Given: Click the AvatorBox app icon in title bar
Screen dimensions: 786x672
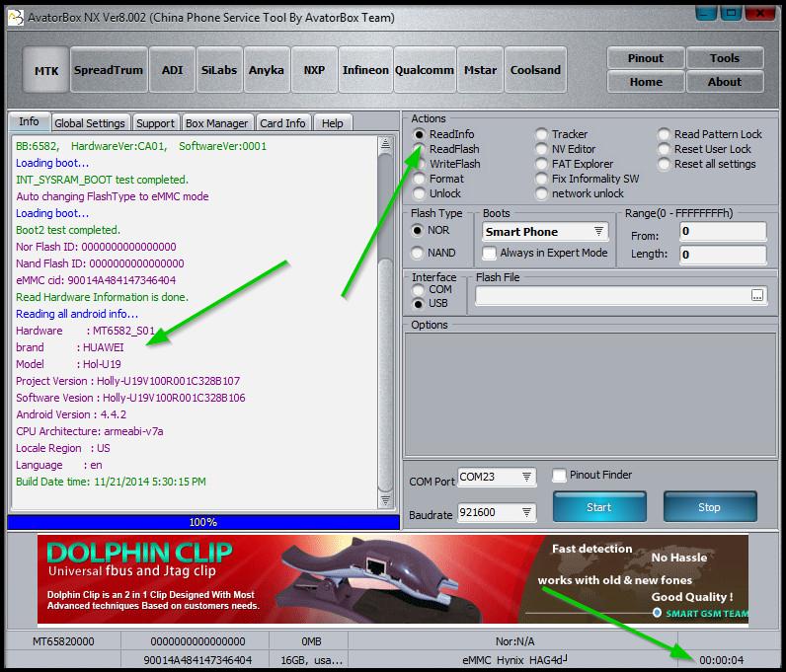Looking at the screenshot, I should pyautogui.click(x=16, y=18).
